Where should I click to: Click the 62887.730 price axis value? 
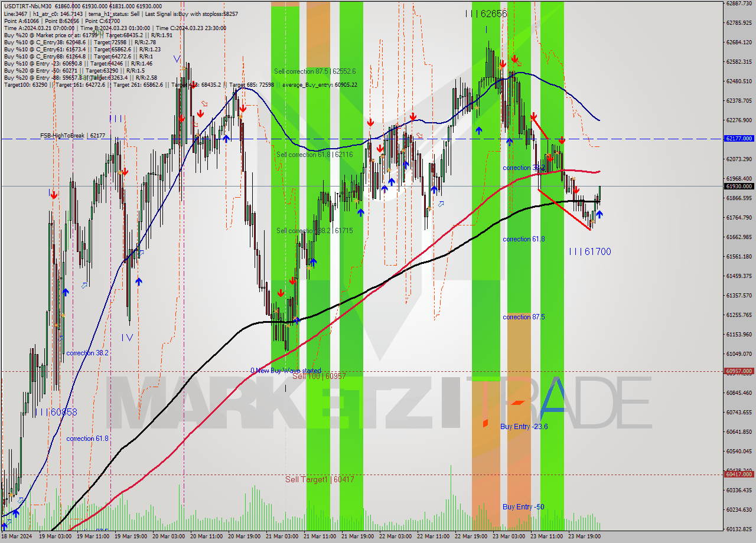[x=738, y=4]
